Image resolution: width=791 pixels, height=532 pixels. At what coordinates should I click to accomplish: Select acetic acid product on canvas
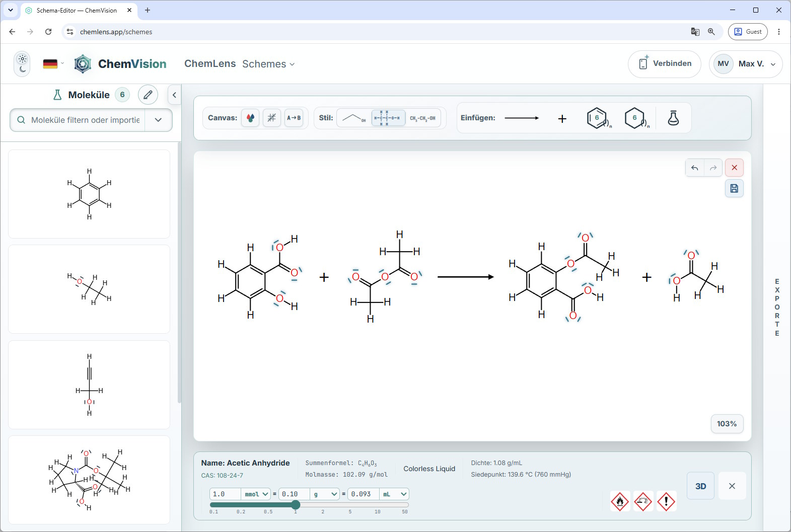point(697,277)
